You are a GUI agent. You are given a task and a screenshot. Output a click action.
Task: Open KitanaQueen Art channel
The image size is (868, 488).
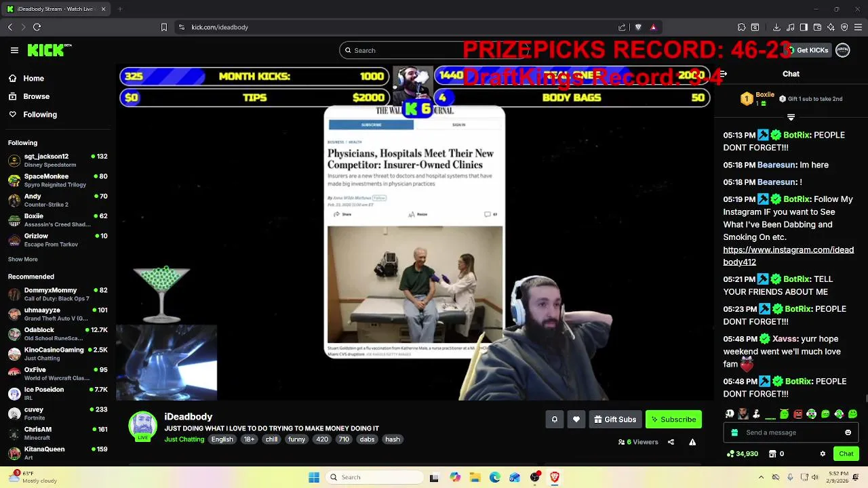click(58, 453)
